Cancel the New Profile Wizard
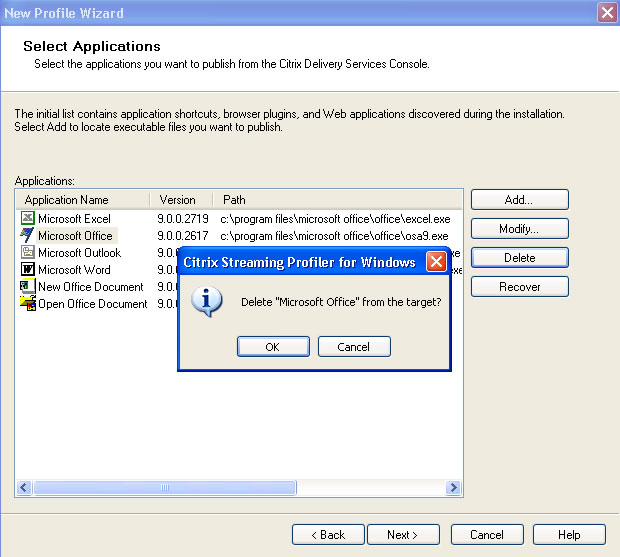The image size is (620, 557). 487,535
